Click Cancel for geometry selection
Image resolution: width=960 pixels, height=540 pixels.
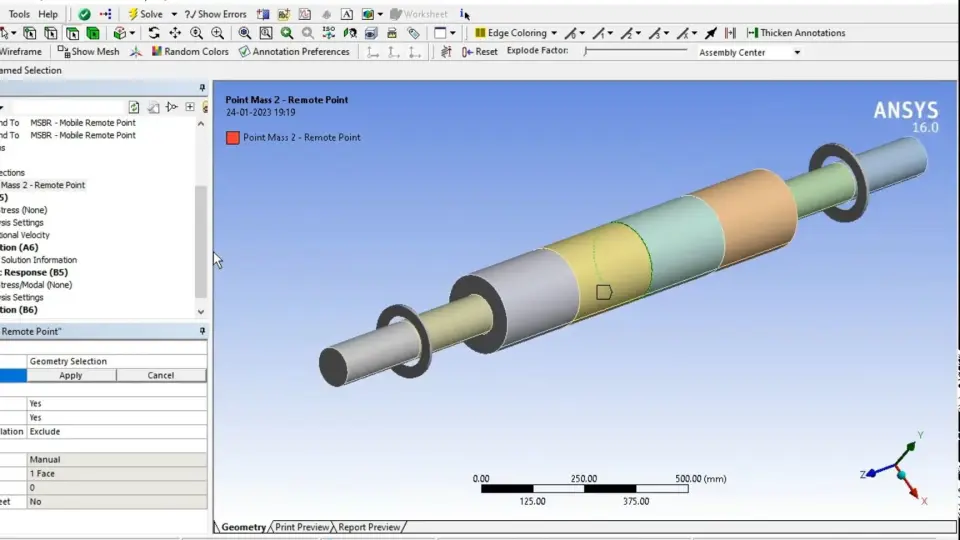161,375
